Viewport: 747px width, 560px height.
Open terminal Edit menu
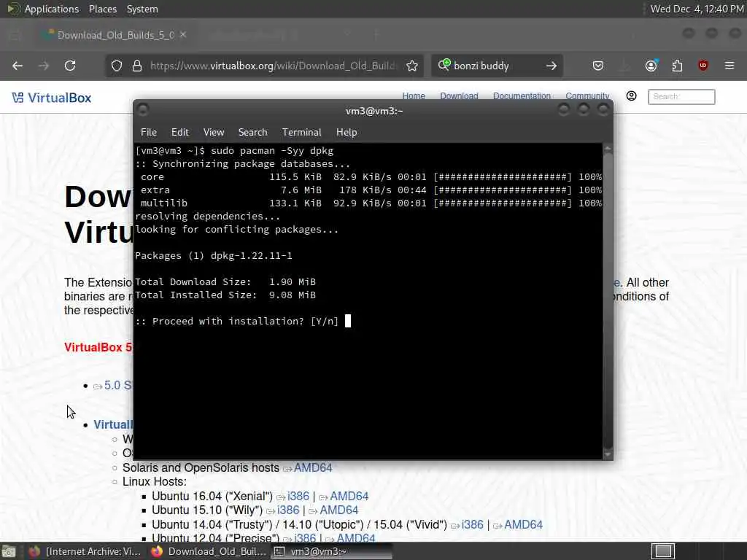click(180, 133)
